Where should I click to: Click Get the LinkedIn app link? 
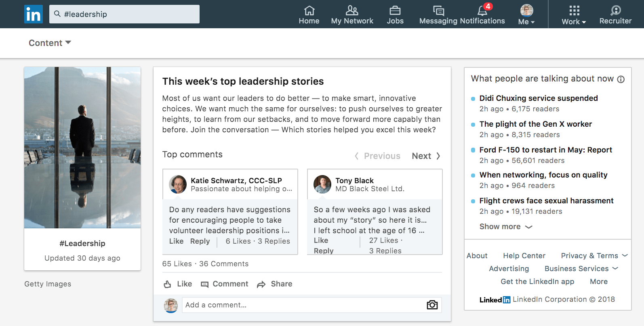pos(537,282)
